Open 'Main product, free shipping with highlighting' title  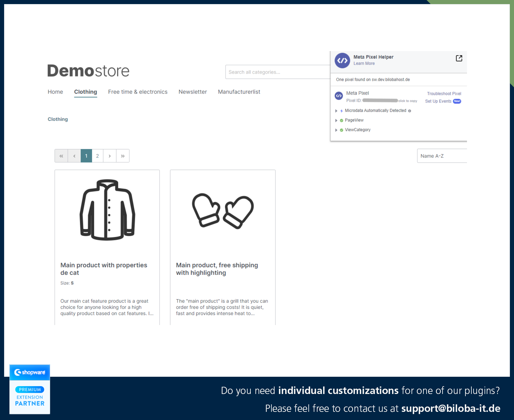coord(217,269)
